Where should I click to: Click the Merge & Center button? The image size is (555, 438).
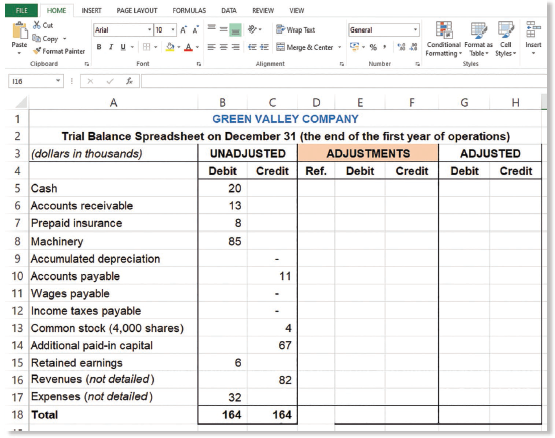click(305, 47)
